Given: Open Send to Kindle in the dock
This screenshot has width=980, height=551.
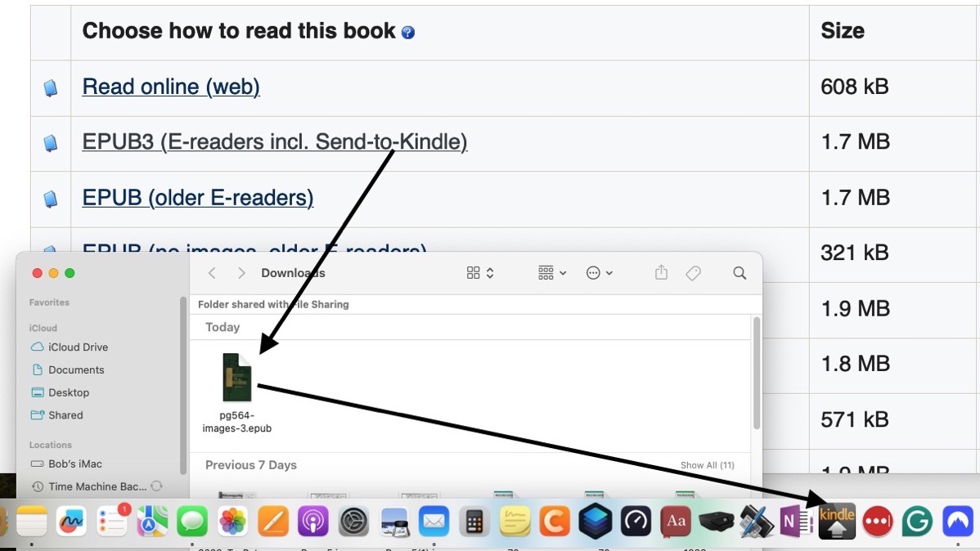Looking at the screenshot, I should pyautogui.click(x=836, y=521).
